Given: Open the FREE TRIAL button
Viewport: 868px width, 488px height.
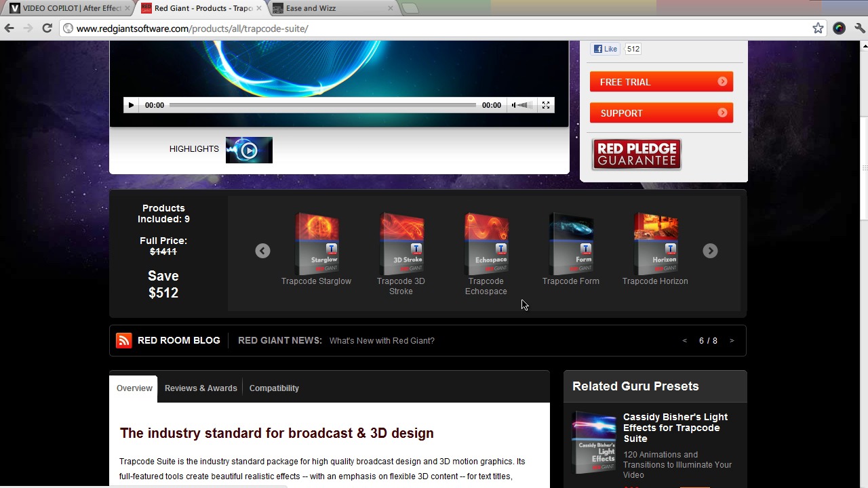Looking at the screenshot, I should pos(661,82).
